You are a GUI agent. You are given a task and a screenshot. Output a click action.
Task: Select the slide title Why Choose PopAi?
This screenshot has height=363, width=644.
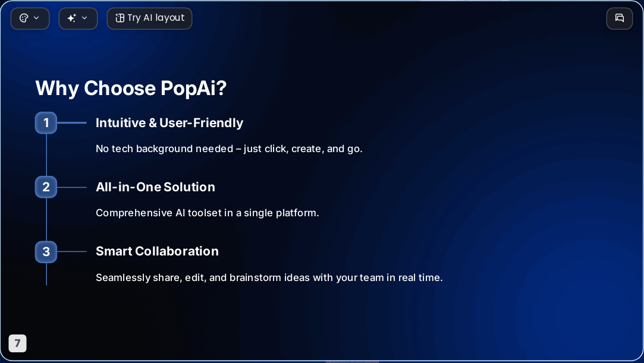[x=131, y=88]
